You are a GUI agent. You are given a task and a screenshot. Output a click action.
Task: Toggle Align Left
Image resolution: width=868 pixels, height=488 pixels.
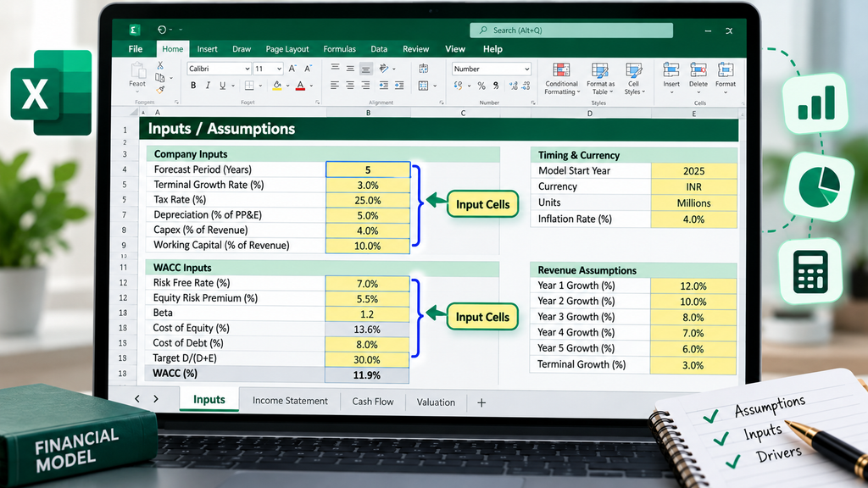click(335, 86)
